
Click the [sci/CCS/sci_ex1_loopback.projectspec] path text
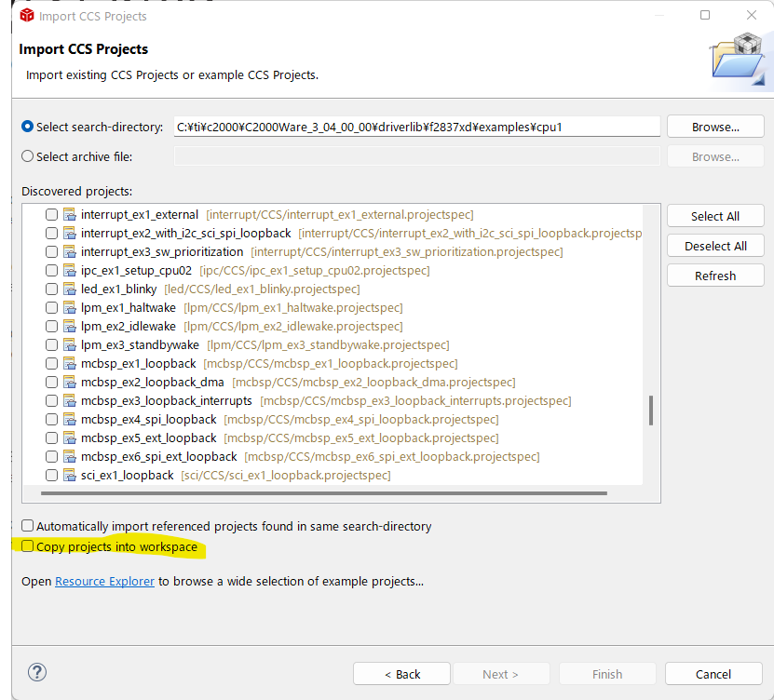[286, 476]
